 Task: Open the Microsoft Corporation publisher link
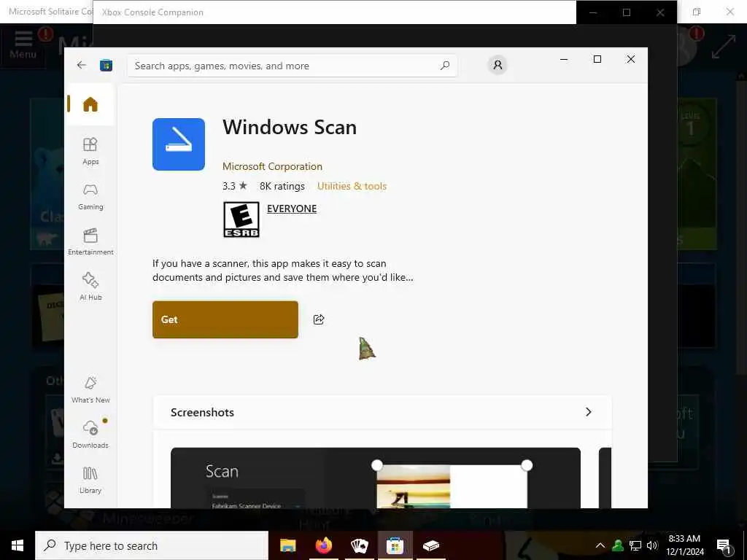click(x=272, y=166)
